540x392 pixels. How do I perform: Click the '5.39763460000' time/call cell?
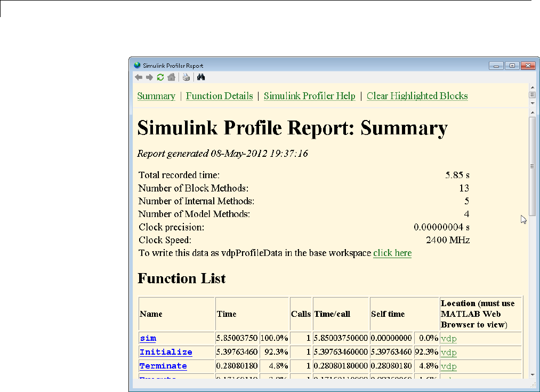coord(341,352)
